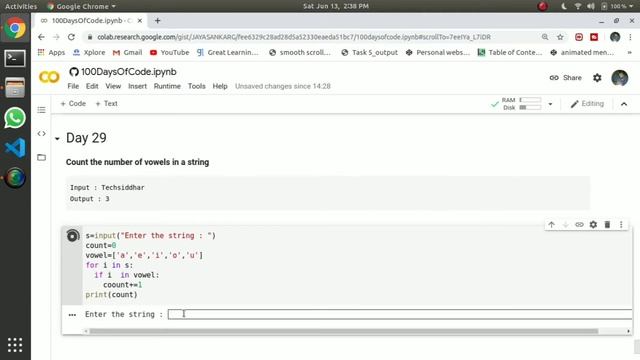Open Gmail bookmark
This screenshot has width=640, height=360.
pyautogui.click(x=127, y=52)
